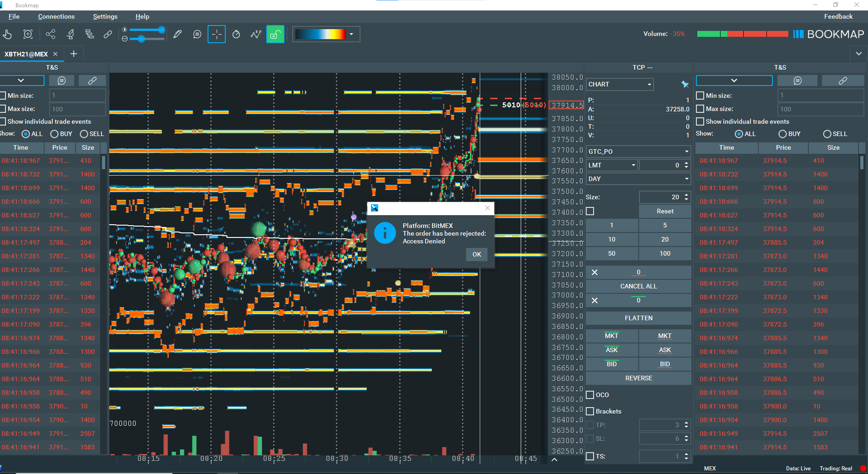Open the Feedback menu item

(x=838, y=16)
